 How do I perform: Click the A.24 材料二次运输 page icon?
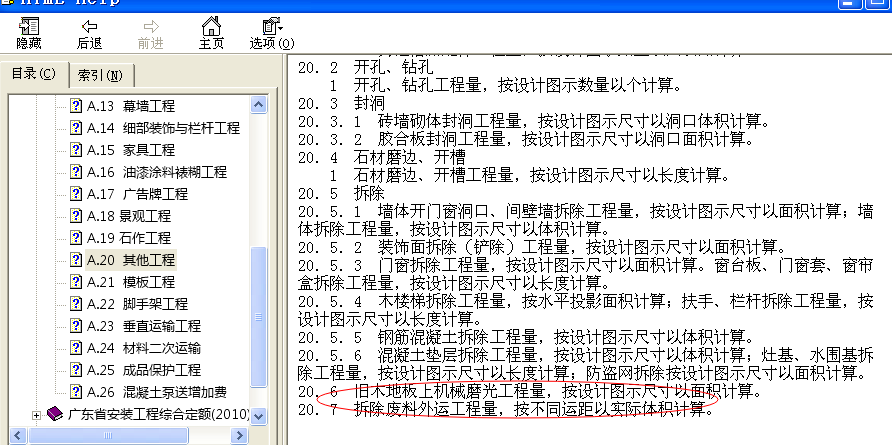76,348
